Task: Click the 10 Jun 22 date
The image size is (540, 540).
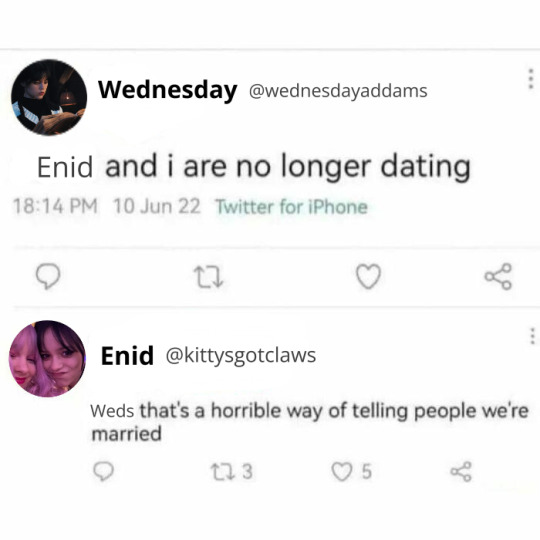Action: pos(157,206)
